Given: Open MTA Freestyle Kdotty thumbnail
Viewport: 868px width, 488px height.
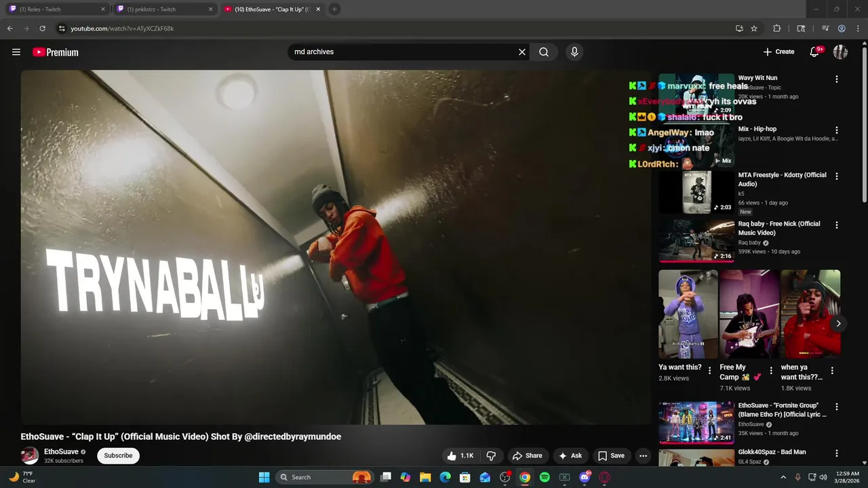Looking at the screenshot, I should tap(696, 192).
